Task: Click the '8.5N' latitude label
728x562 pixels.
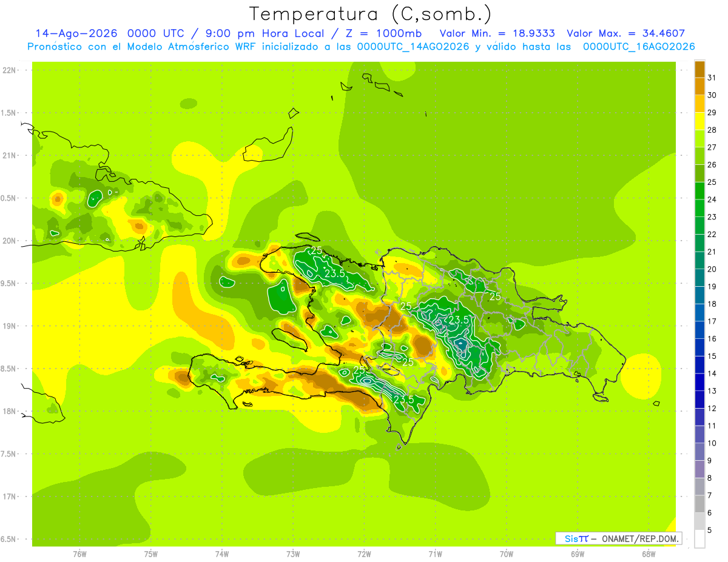Action: (8, 369)
